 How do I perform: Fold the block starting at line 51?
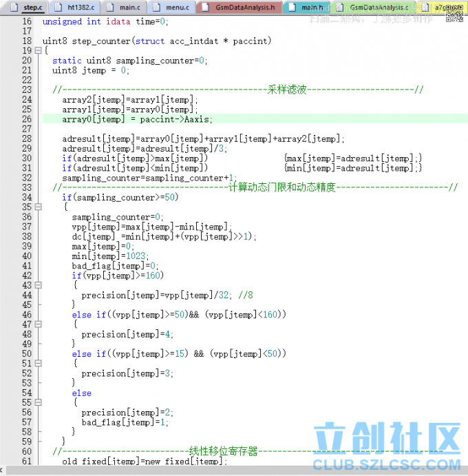38,363
